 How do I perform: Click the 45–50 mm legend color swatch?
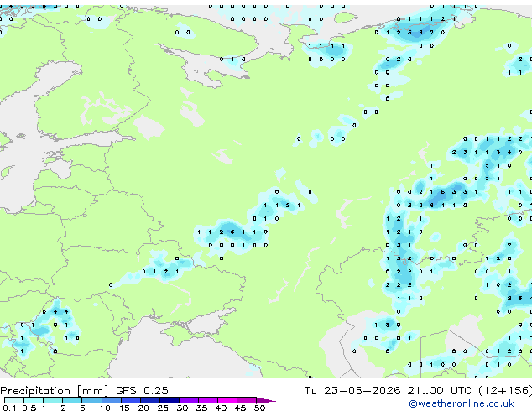coord(247,400)
